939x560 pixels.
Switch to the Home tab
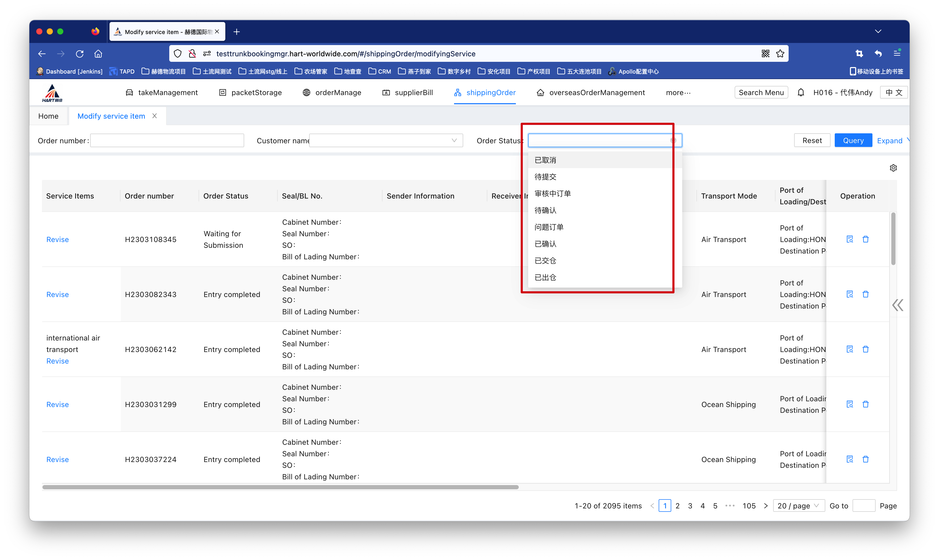point(48,116)
